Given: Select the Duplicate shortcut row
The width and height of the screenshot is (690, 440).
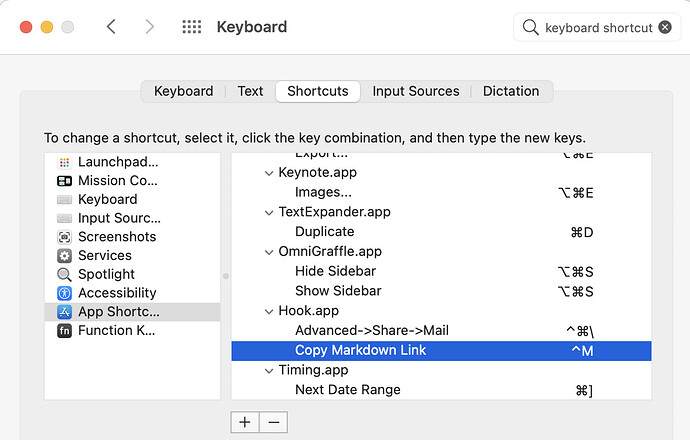Looking at the screenshot, I should (x=441, y=232).
